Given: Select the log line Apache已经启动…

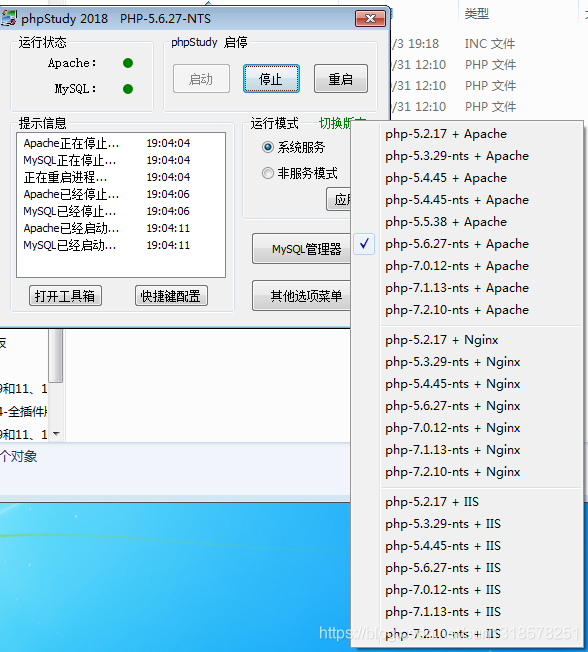Looking at the screenshot, I should click(x=106, y=229).
